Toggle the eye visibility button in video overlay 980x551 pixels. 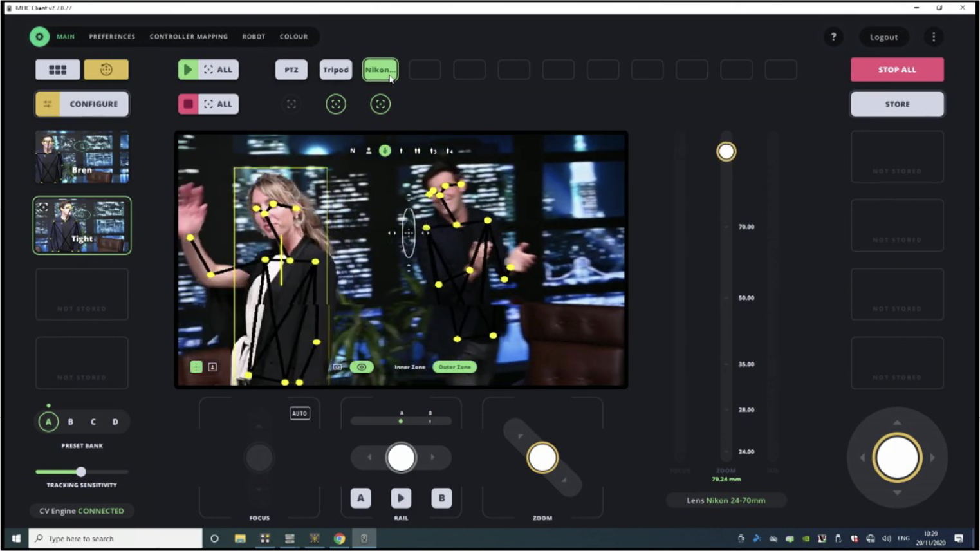[x=362, y=367]
